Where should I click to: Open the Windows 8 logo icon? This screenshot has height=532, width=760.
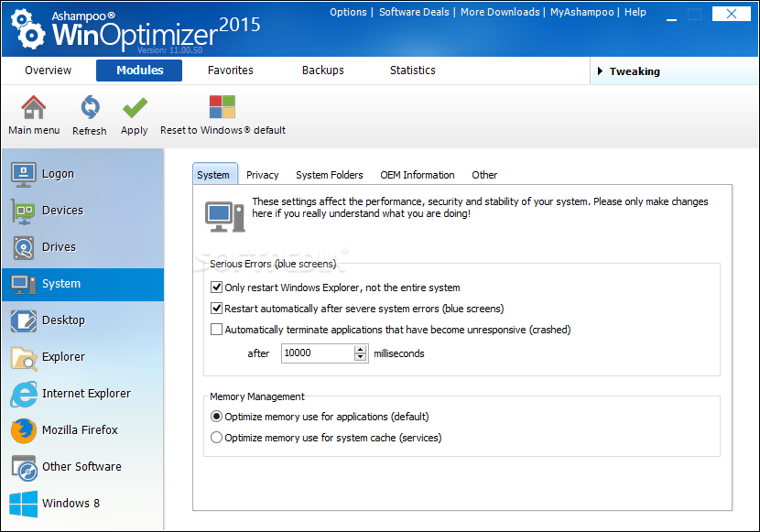23,504
